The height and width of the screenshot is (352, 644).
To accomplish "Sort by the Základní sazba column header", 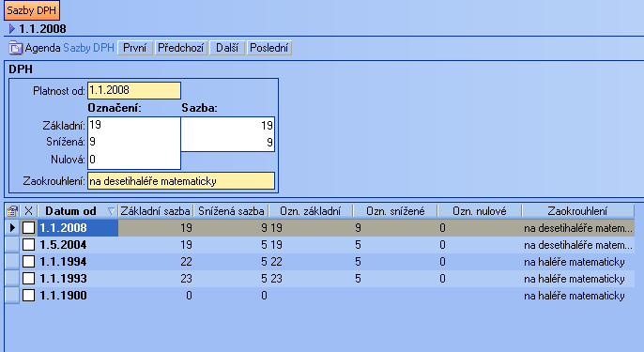I will pyautogui.click(x=155, y=211).
